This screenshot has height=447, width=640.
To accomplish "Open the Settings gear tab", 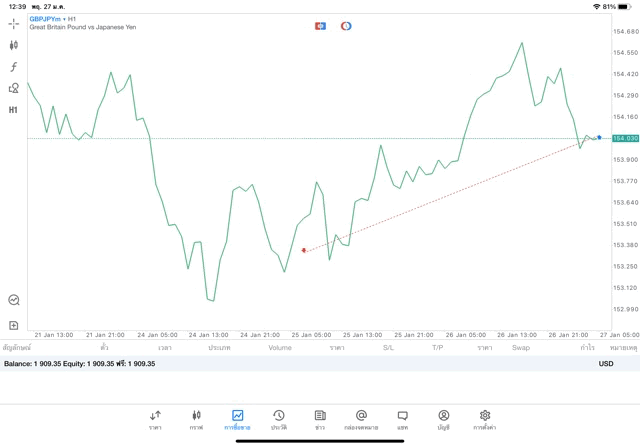I will pyautogui.click(x=485, y=418).
